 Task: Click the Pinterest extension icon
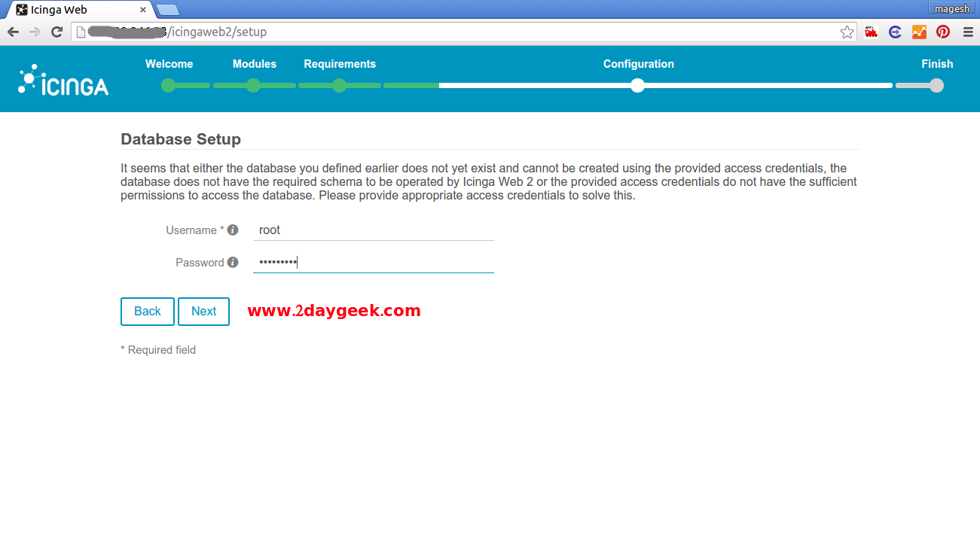click(943, 32)
